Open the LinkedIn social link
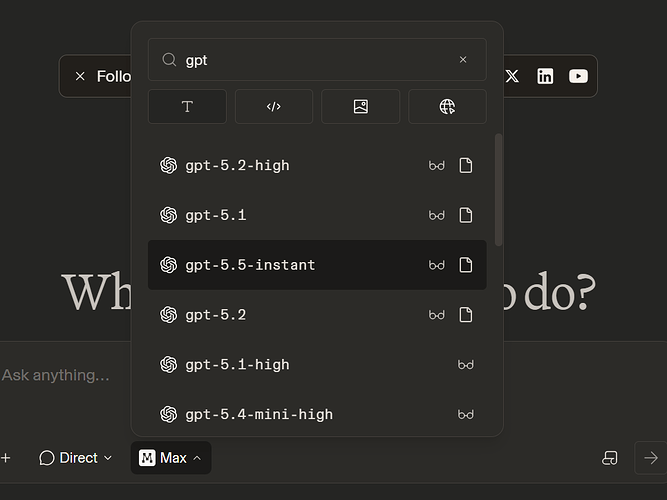Viewport: 667px width, 500px height. 545,76
